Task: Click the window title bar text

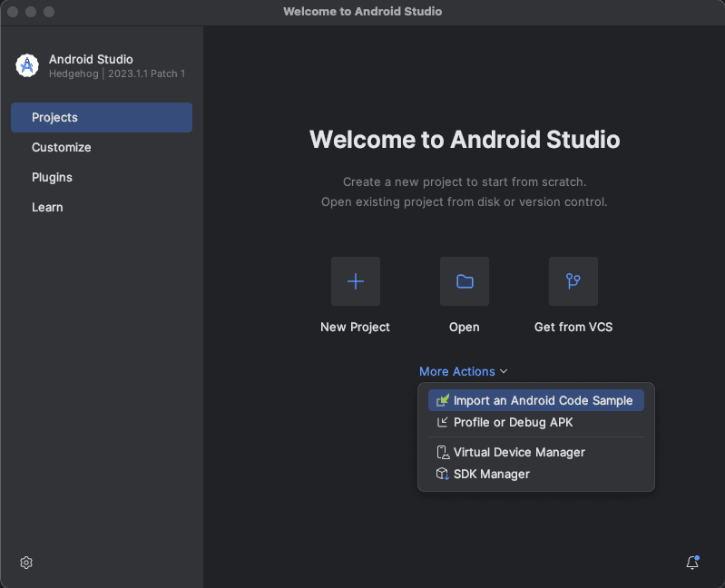Action: point(363,11)
